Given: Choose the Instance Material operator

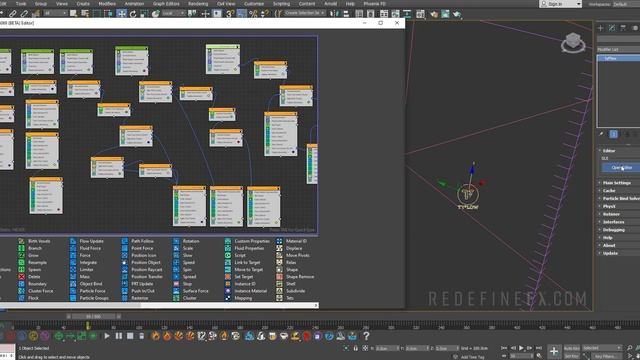Looking at the screenshot, I should click(246, 291).
